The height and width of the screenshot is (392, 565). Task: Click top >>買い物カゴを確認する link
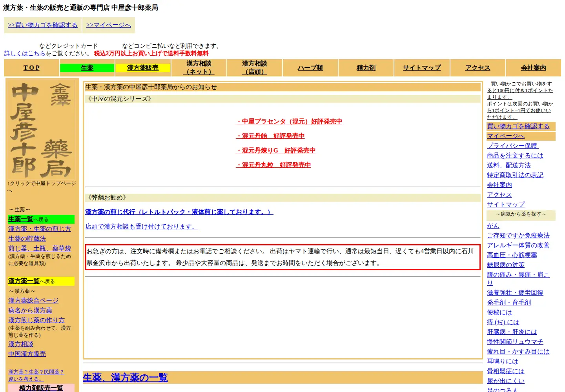pos(43,25)
